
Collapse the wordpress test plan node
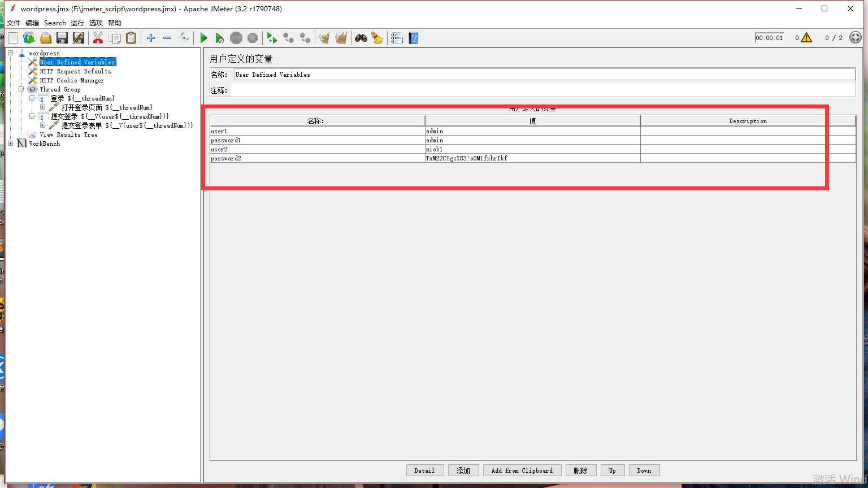11,53
